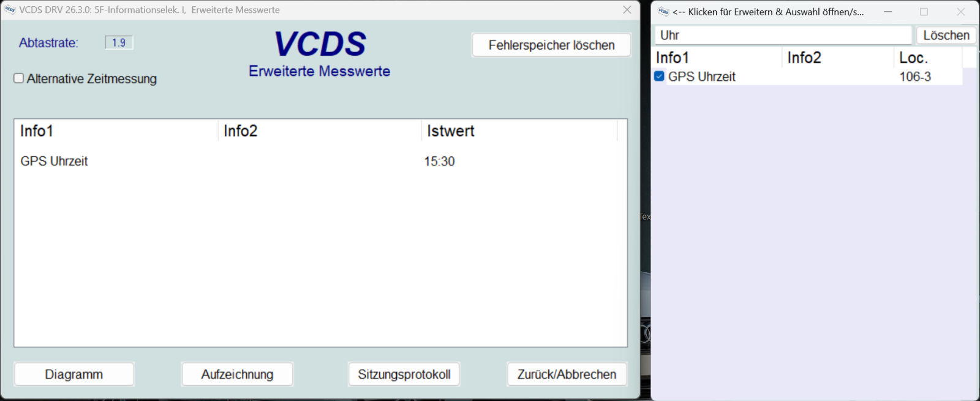
Task: Select GPS Uhrzeit row in measurement table
Action: coord(320,161)
